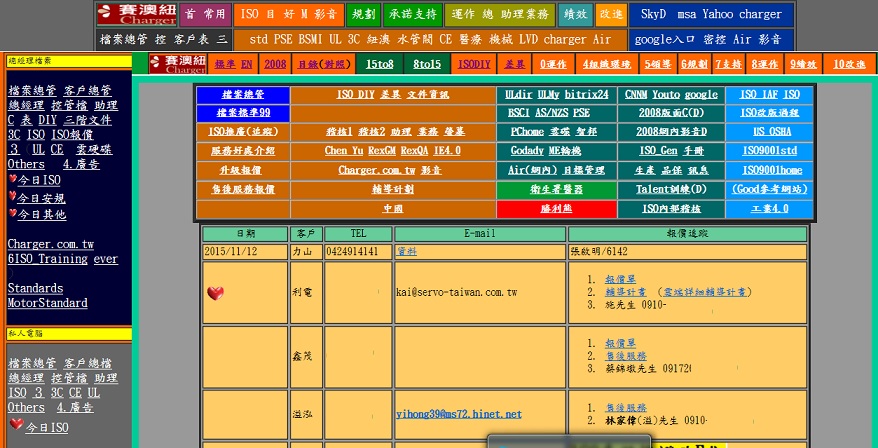Screen dimensions: 878x448
Task: Click heart icon next to 今日ISO under 私人電腦
Action: pyautogui.click(x=16, y=424)
